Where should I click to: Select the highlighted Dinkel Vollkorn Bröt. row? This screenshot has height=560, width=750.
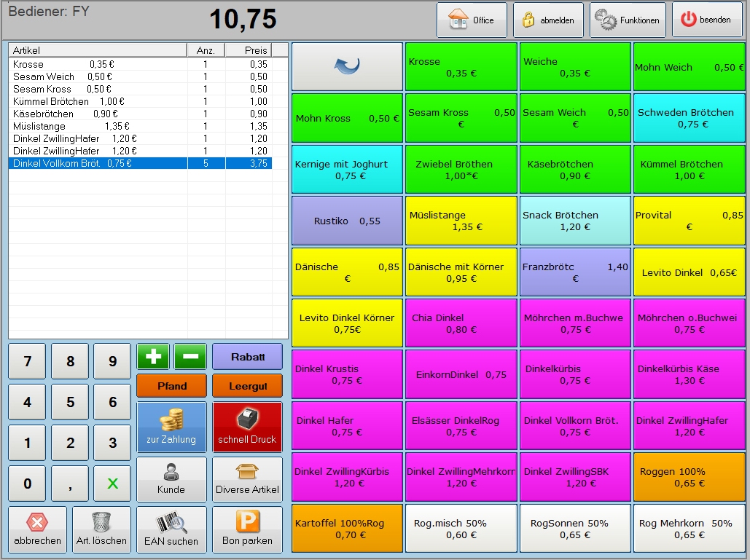pyautogui.click(x=141, y=163)
